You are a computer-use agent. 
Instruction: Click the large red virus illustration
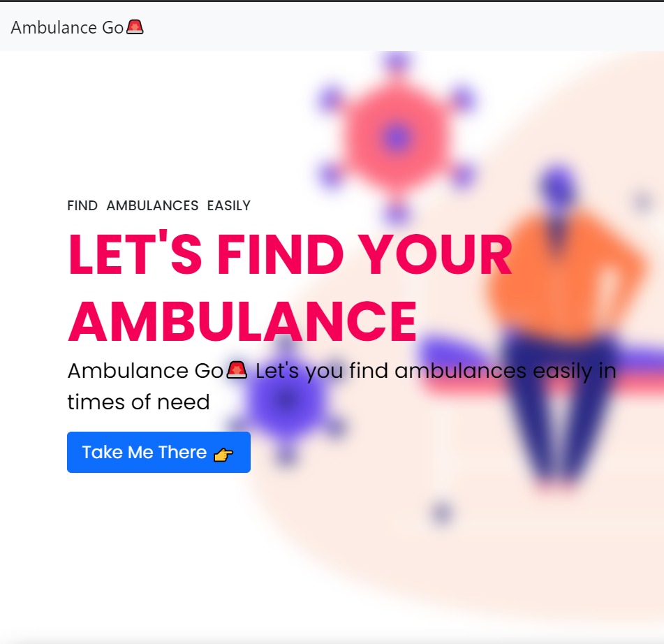(397, 138)
